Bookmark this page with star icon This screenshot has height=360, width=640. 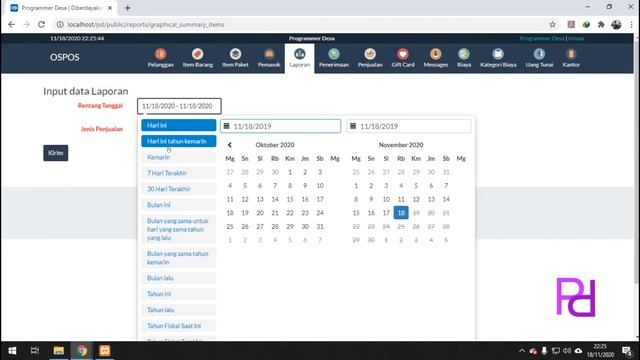point(552,24)
